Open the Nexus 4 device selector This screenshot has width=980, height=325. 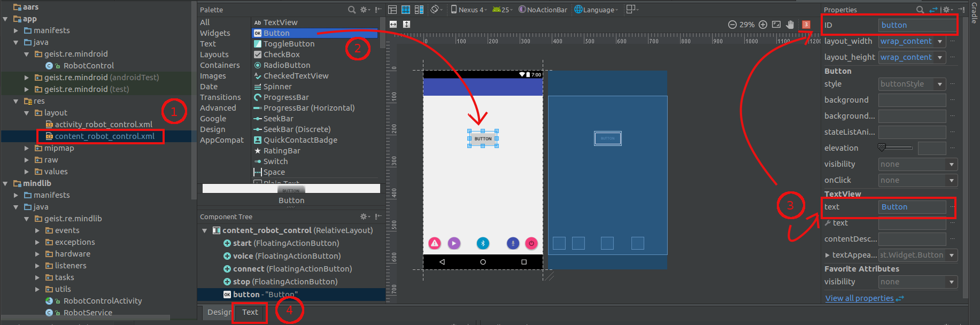click(x=469, y=10)
